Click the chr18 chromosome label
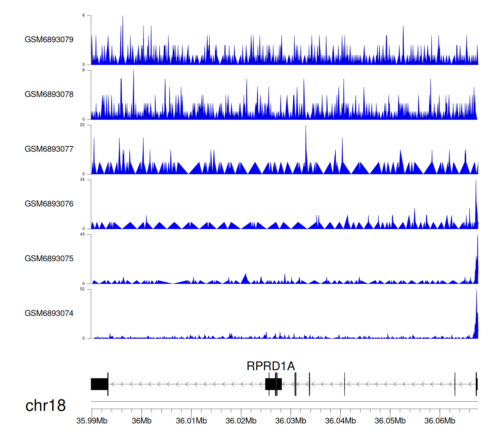Image resolution: width=504 pixels, height=444 pixels. tap(45, 406)
